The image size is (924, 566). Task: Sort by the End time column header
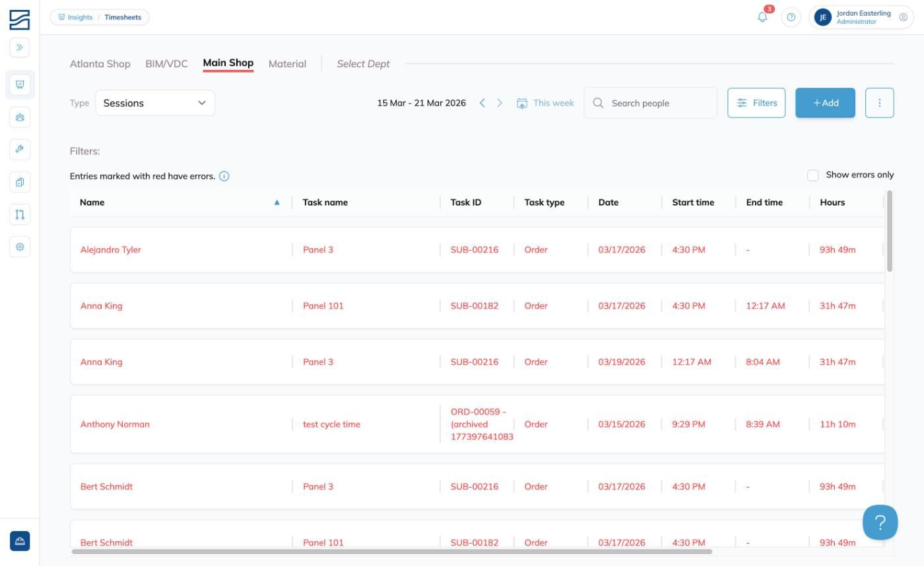point(764,203)
